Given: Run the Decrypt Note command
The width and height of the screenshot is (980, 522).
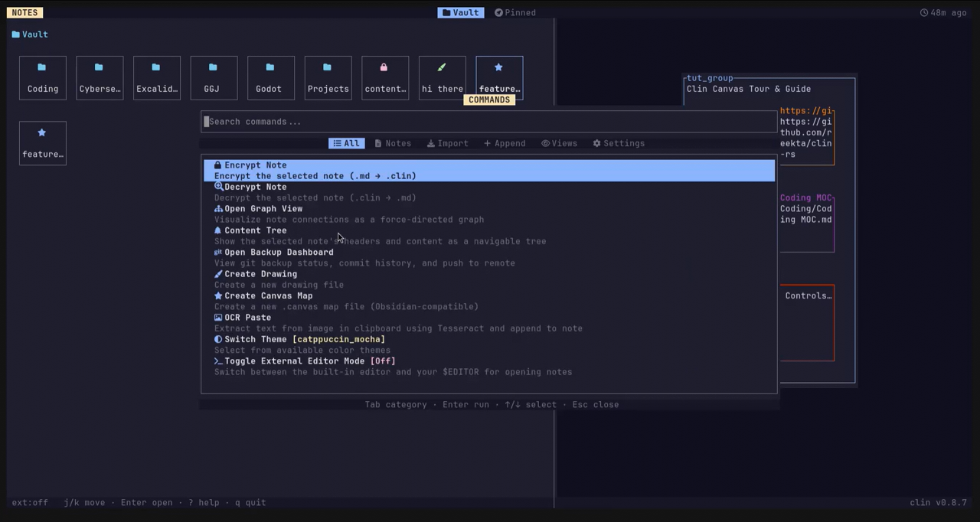Looking at the screenshot, I should pyautogui.click(x=489, y=192).
